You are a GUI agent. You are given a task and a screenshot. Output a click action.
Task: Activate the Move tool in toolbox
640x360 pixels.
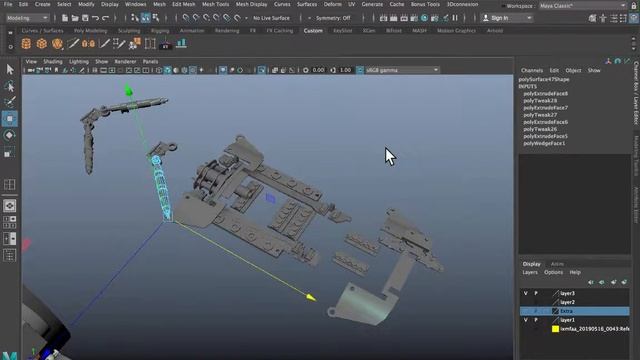[x=10, y=119]
